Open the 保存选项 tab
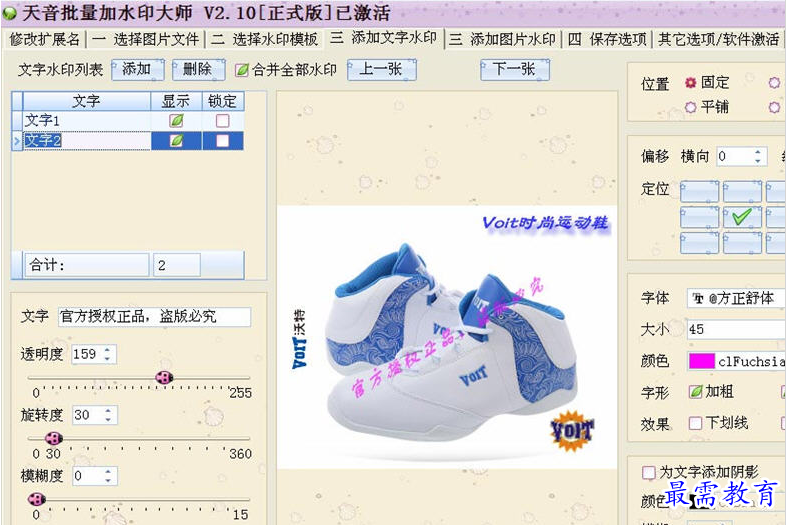 [608, 39]
